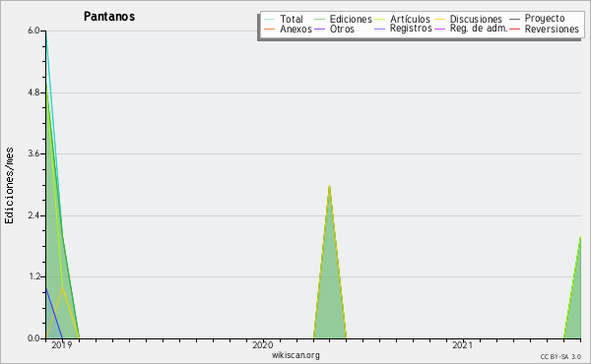This screenshot has width=591, height=364.
Task: Click the Ediciones legend entry
Action: [351, 19]
